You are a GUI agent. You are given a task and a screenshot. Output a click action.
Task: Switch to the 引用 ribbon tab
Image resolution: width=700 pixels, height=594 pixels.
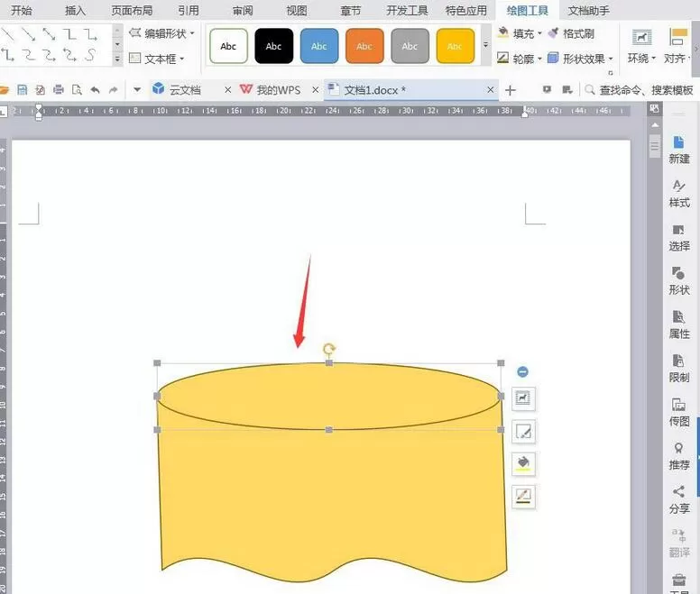pyautogui.click(x=189, y=10)
